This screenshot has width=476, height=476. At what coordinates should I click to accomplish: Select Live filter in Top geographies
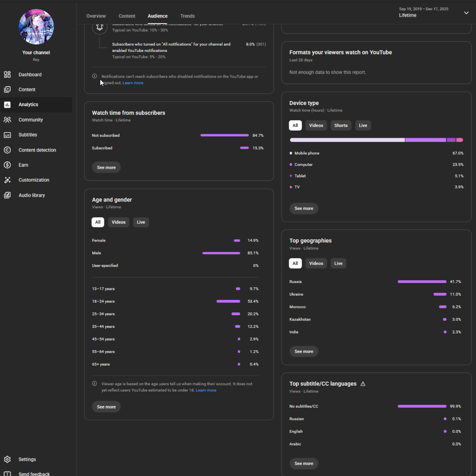[338, 263]
